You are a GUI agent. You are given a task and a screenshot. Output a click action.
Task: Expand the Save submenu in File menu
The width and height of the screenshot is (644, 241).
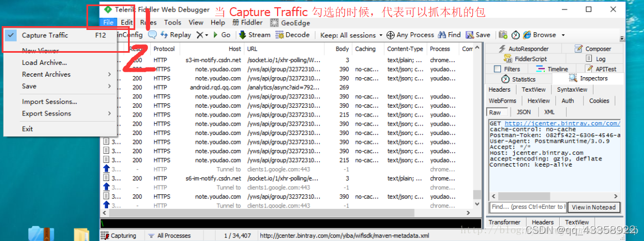click(60, 86)
